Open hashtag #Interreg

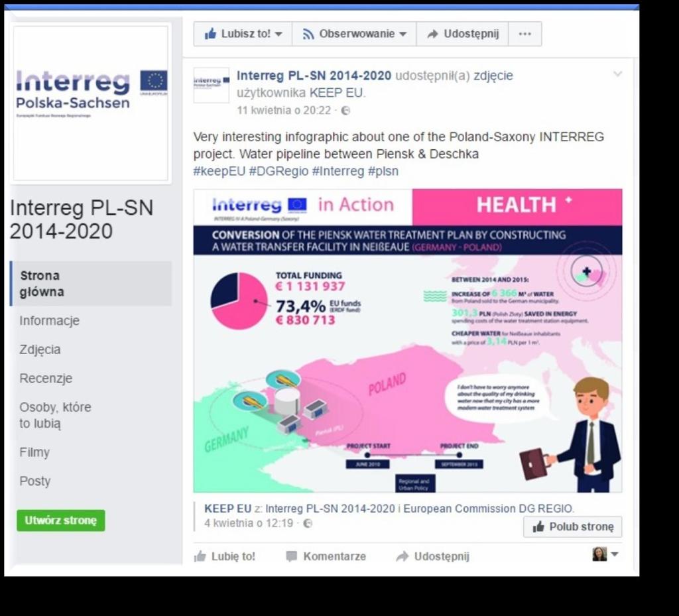[338, 171]
